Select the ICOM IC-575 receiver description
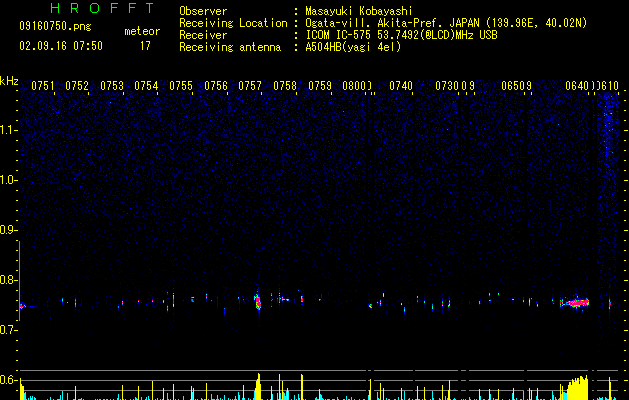Image resolution: width=629 pixels, height=400 pixels. coord(402,35)
